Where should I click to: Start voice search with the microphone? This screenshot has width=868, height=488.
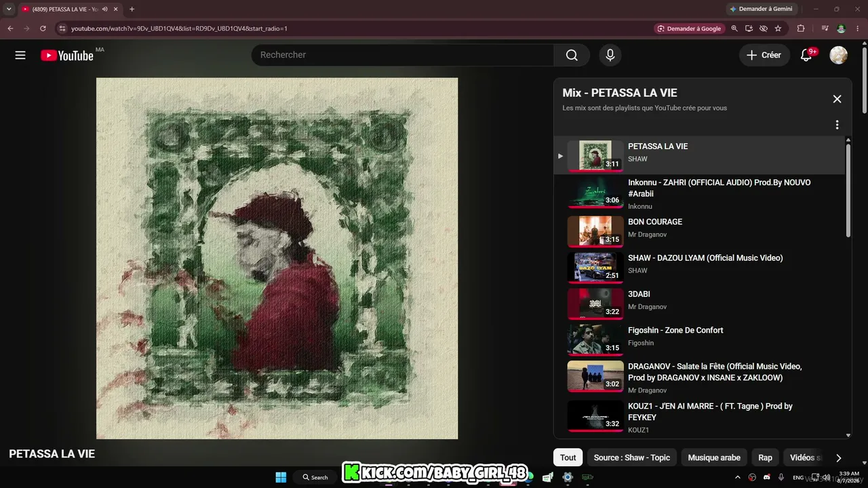tap(610, 55)
